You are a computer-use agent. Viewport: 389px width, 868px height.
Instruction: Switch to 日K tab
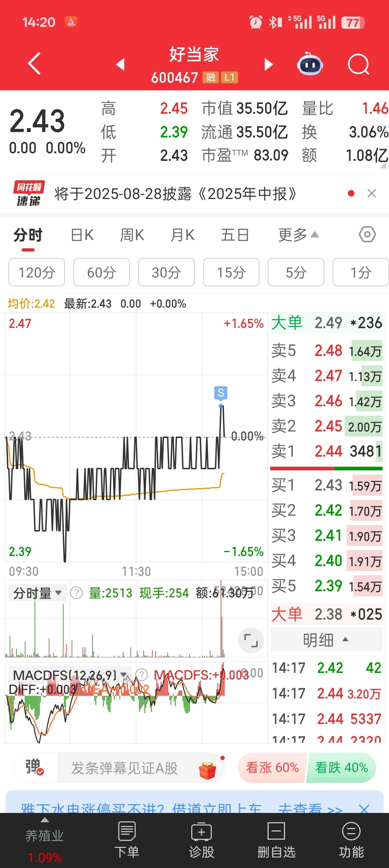tap(82, 235)
